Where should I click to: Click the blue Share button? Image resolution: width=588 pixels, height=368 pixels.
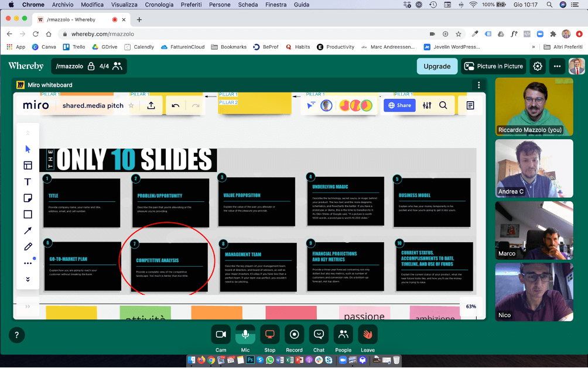tap(399, 105)
